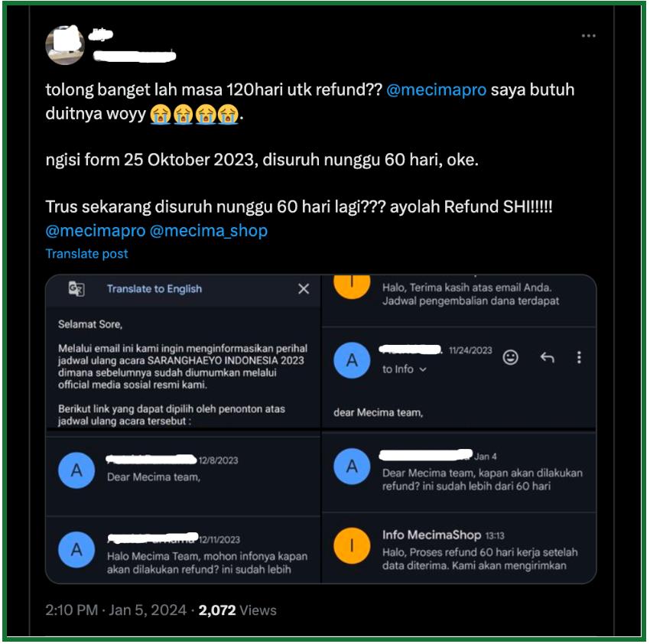Click the orange 'I' Info MecimaShop avatar

point(352,546)
